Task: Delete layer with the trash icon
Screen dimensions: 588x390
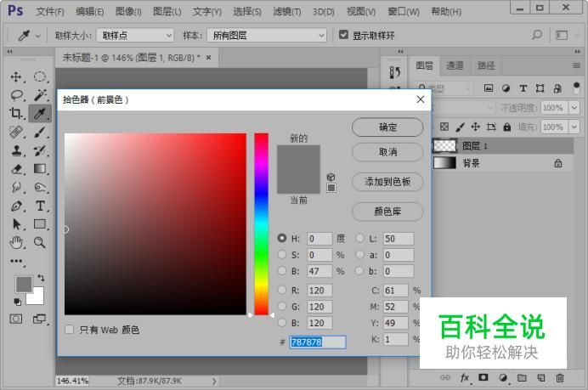Action: point(559,377)
